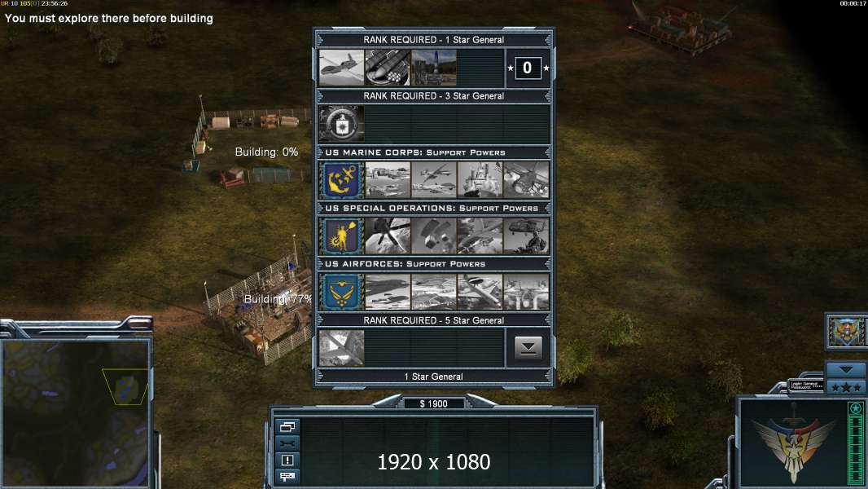Choose the Special Operations helicopter soldier power
The image size is (868, 489).
point(527,236)
